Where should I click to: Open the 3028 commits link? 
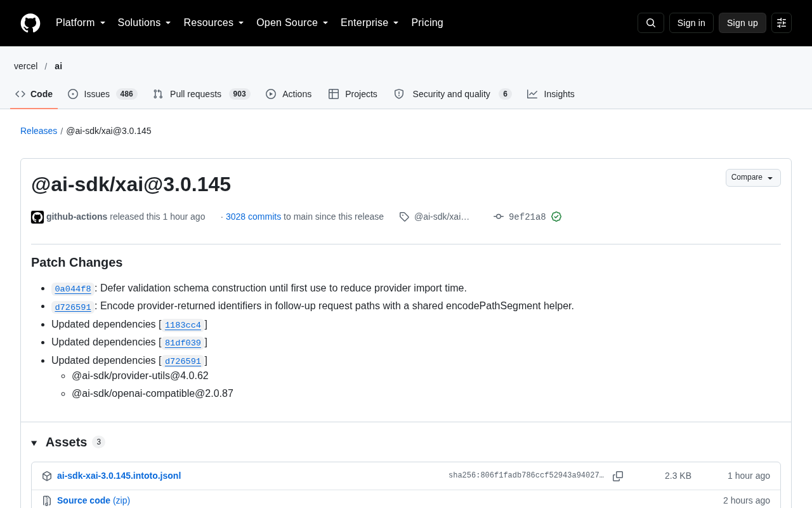pos(253,217)
